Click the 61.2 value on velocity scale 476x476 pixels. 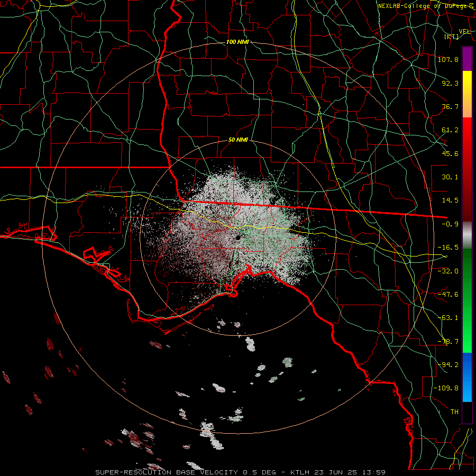[450, 130]
